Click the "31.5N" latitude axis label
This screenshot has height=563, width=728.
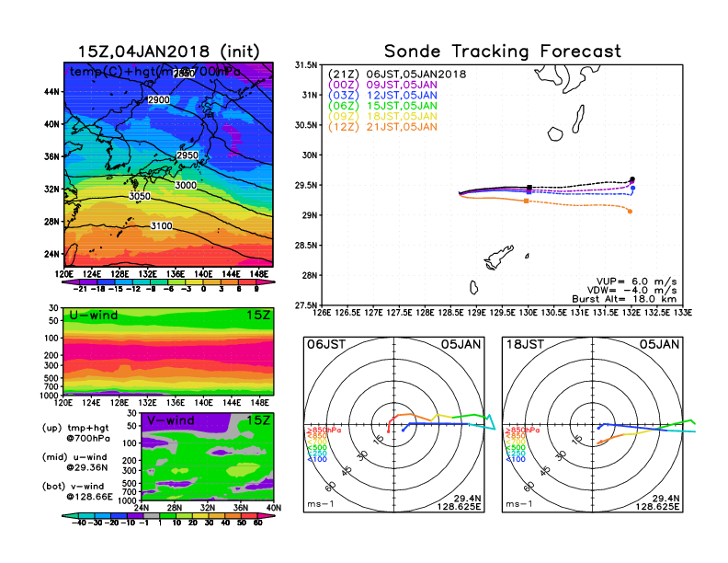(x=306, y=65)
